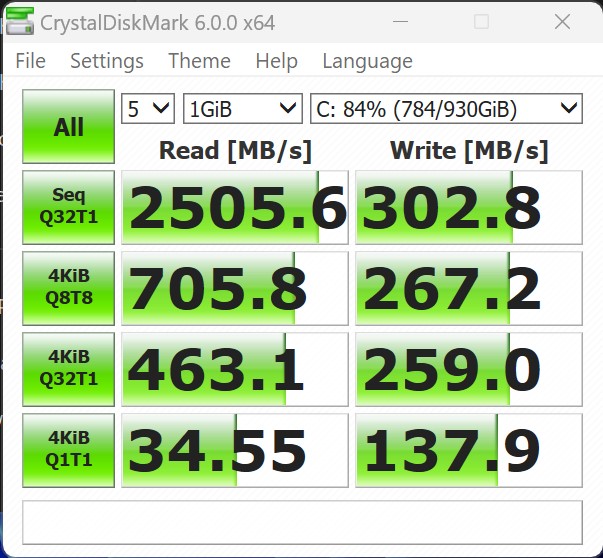
Task: Open the Theme menu
Action: (x=199, y=61)
